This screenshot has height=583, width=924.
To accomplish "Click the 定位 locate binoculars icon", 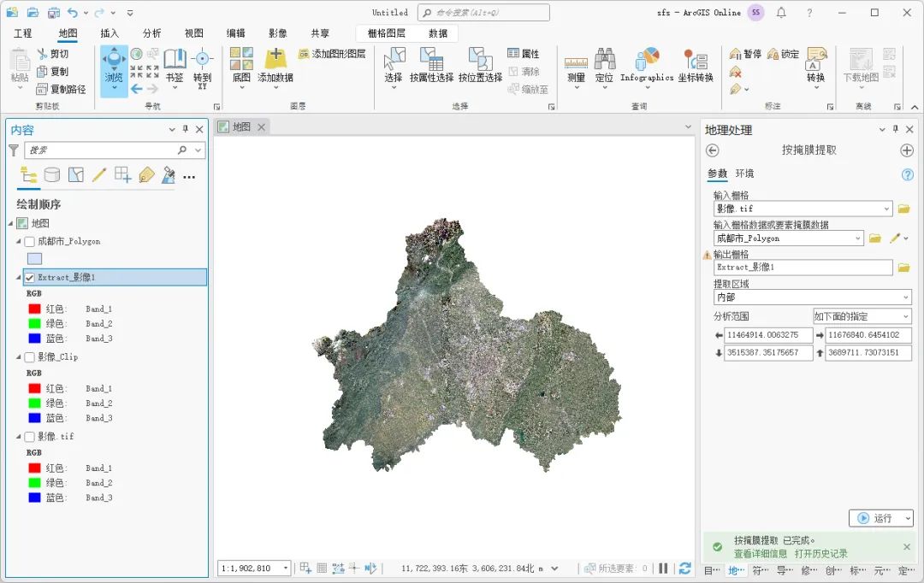I will click(605, 59).
